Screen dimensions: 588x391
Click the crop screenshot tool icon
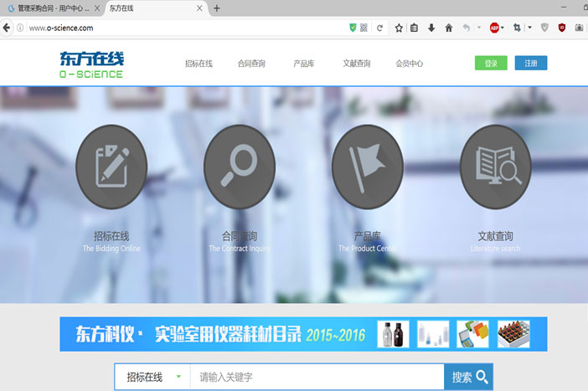pyautogui.click(x=517, y=28)
